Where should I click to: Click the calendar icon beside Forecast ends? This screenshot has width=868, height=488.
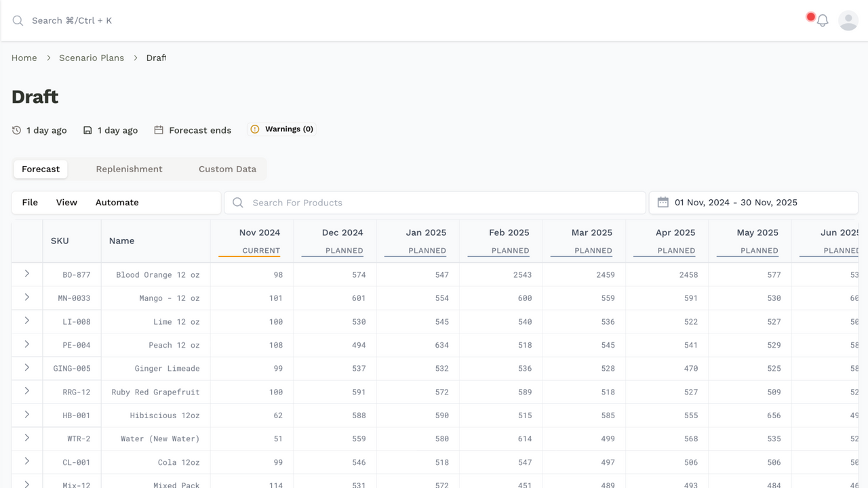[159, 130]
